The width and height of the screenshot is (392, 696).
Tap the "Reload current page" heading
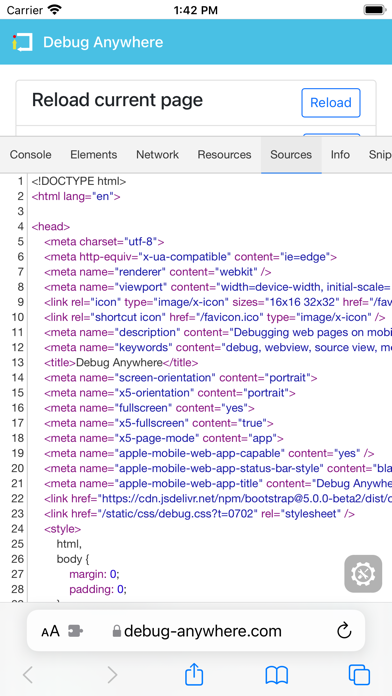(x=117, y=100)
